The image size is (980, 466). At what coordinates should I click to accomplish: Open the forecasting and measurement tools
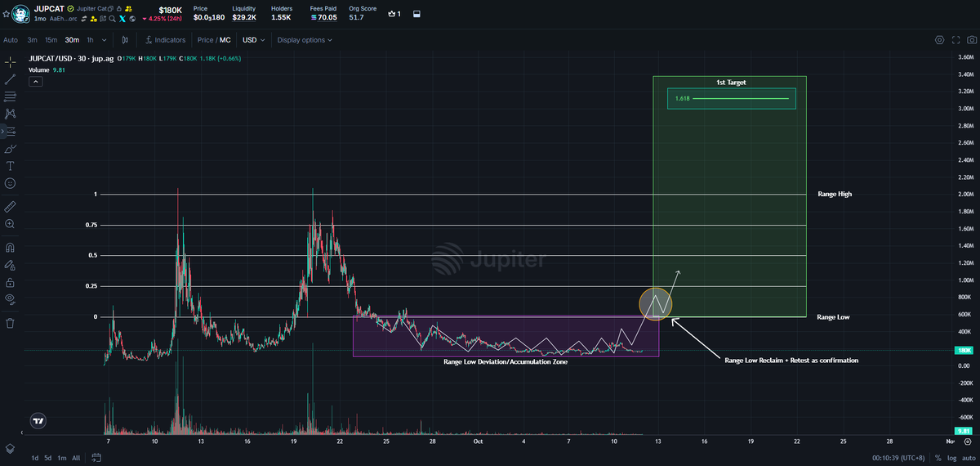pos(10,131)
